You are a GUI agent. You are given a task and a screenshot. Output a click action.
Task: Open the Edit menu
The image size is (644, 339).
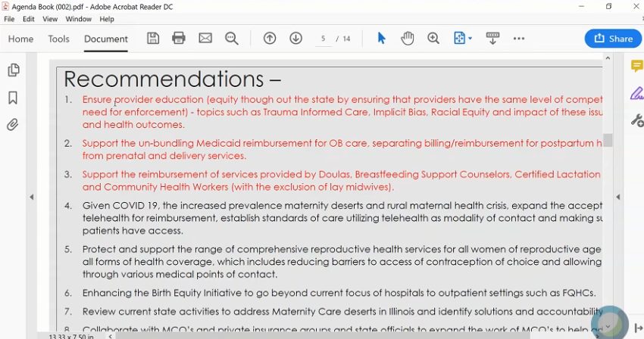(29, 19)
